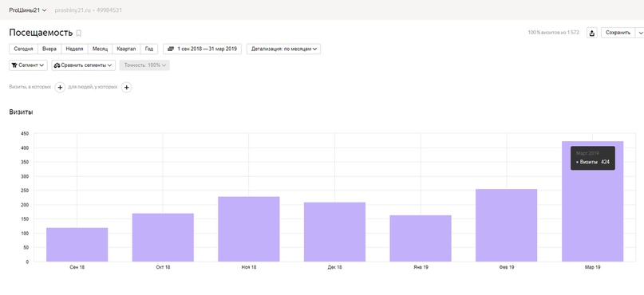The height and width of the screenshot is (295, 644).
Task: Click the Янв 19 bar
Action: pyautogui.click(x=421, y=238)
